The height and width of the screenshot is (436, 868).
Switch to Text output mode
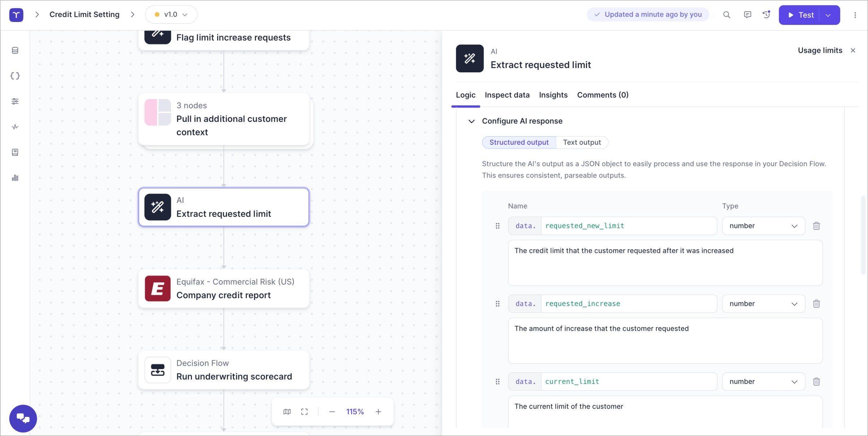pyautogui.click(x=582, y=143)
